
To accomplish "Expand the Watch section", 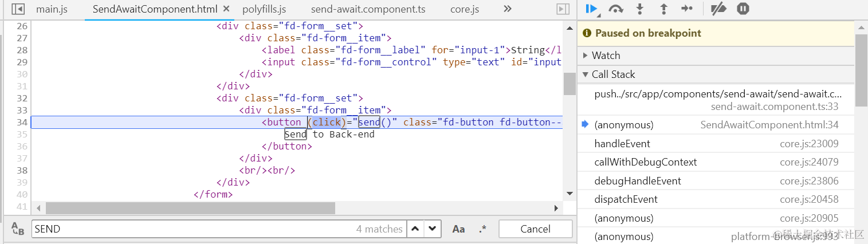I will click(x=716, y=56).
